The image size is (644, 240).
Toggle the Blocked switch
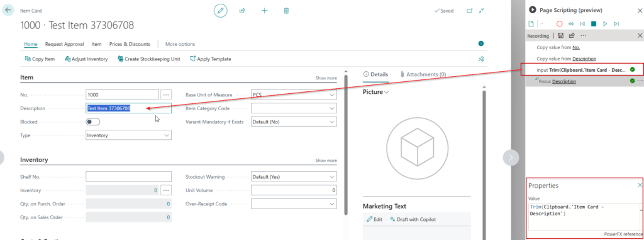[93, 122]
